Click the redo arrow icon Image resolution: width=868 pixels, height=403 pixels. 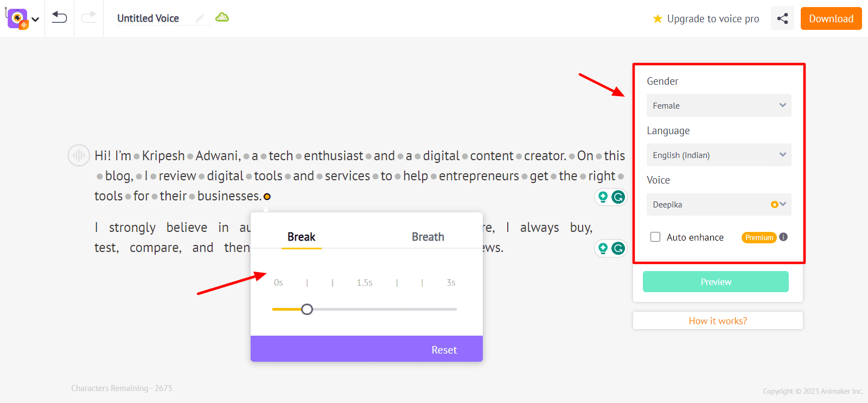coord(88,18)
